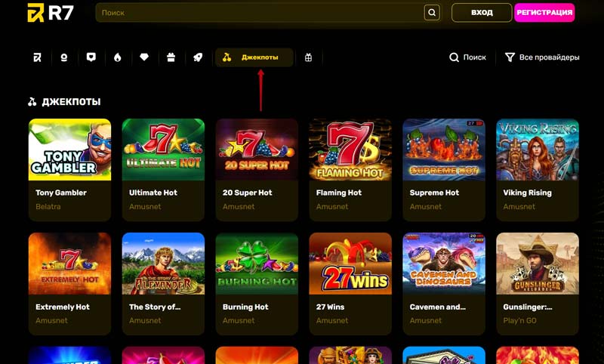The image size is (604, 364).
Task: Open the 27 Wins game thumbnail
Action: click(350, 264)
